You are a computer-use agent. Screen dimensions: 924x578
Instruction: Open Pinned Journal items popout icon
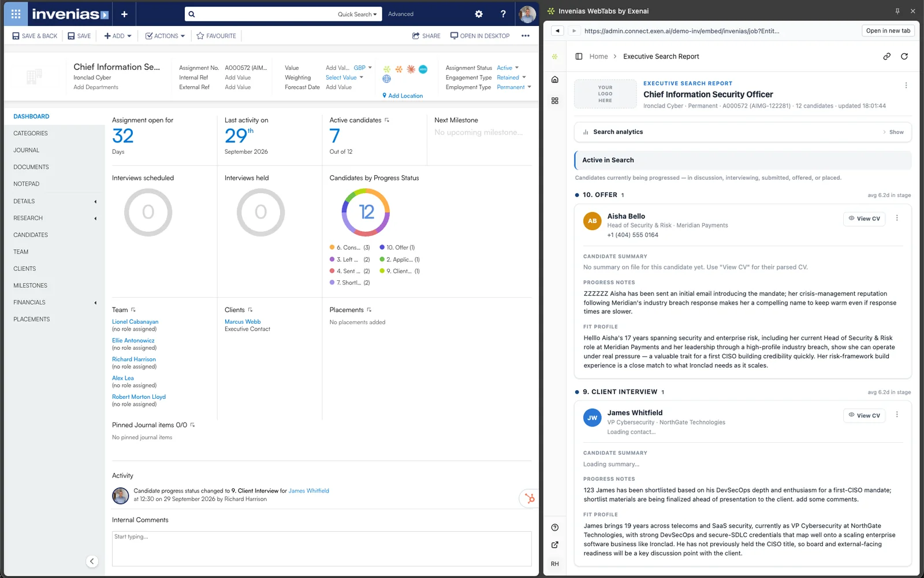tap(192, 425)
